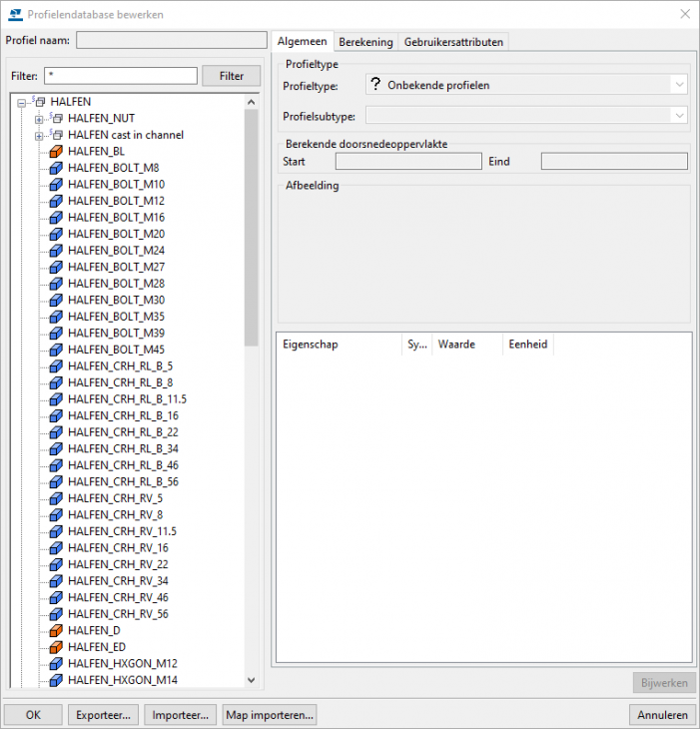
Task: Click the profile tree scrollbar thumb
Action: click(252, 228)
